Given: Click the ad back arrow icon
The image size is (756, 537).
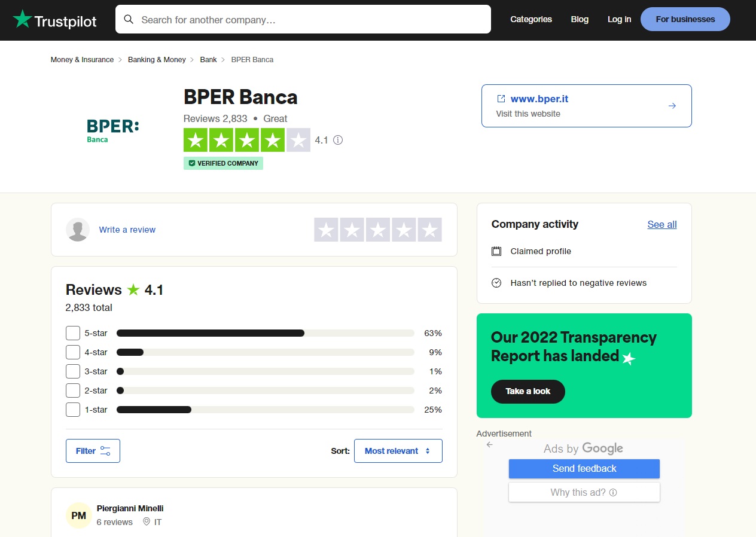Looking at the screenshot, I should pos(490,445).
